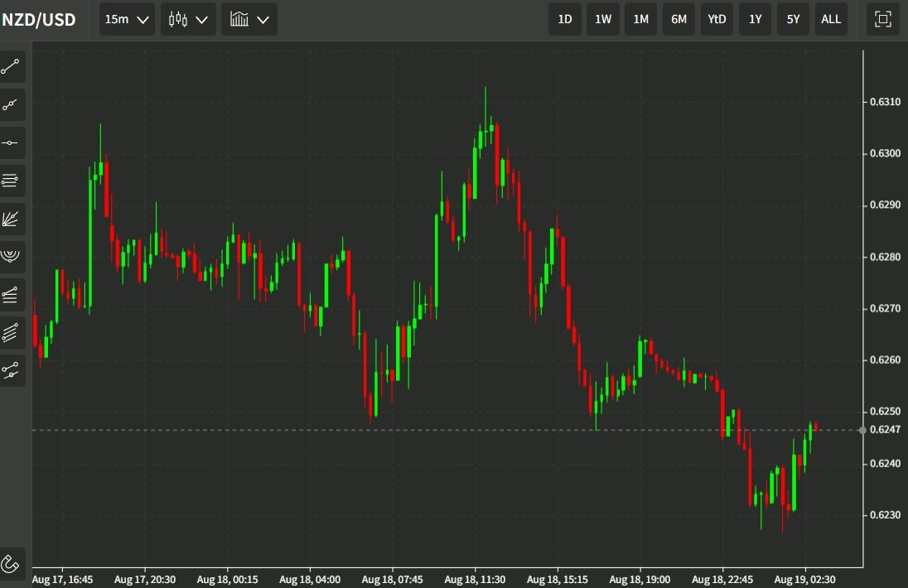This screenshot has height=588, width=908.
Task: Select the Gann Fan drawing tool
Action: tap(12, 219)
